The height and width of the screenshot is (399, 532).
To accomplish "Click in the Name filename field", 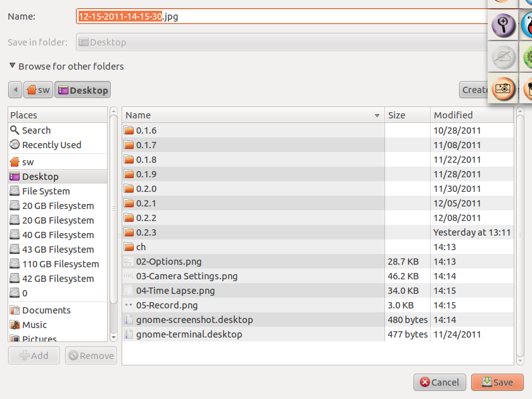I will click(282, 16).
